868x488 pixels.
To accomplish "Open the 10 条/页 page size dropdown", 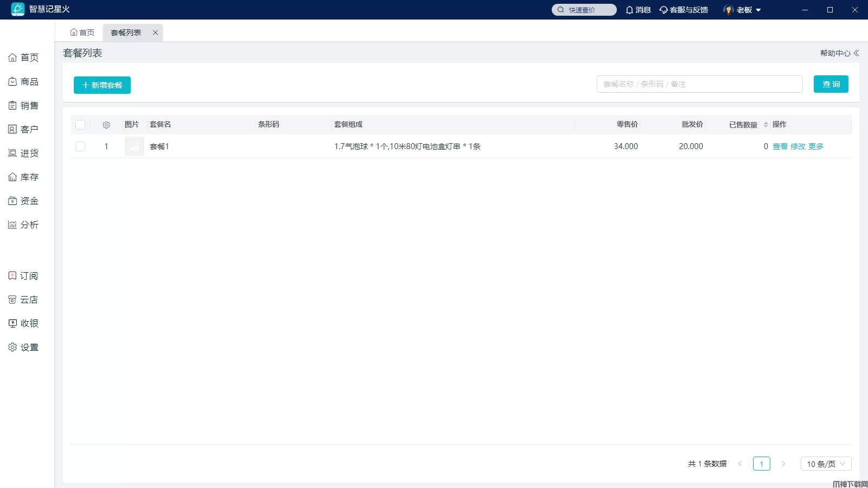I will (x=826, y=464).
